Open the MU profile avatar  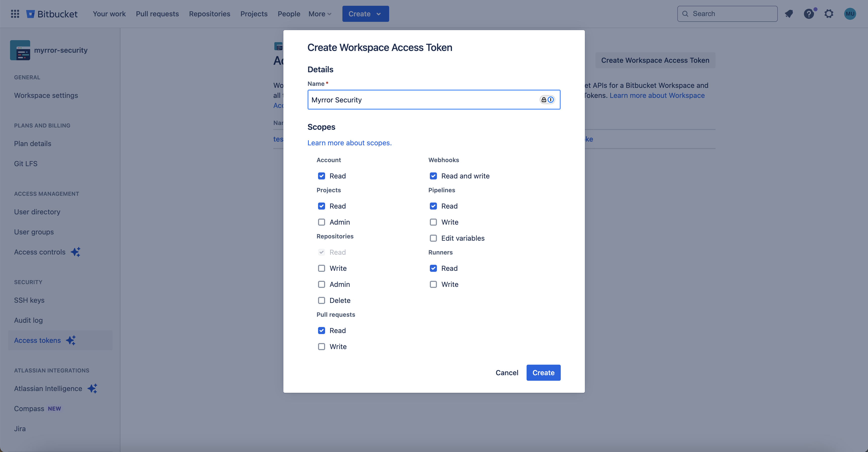pos(850,14)
